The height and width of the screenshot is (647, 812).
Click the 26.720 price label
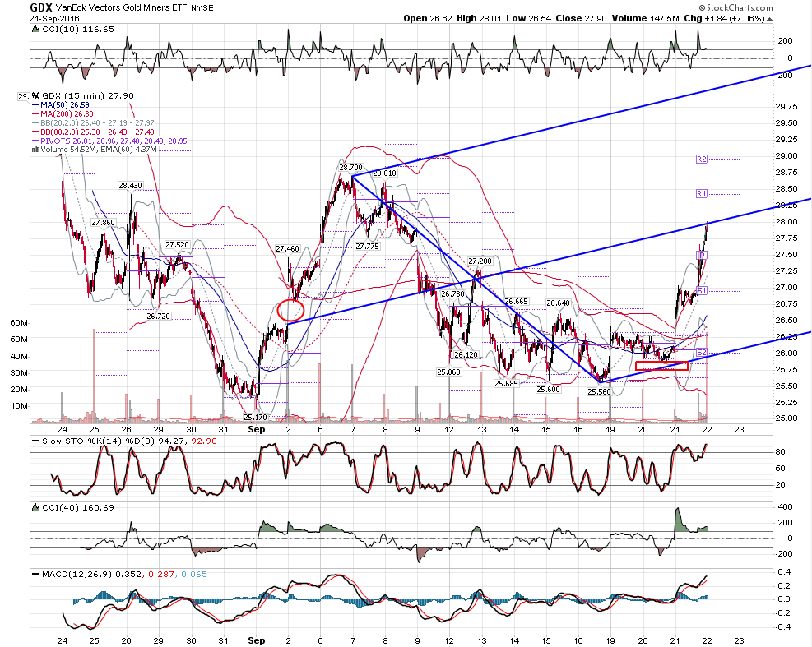click(x=159, y=317)
